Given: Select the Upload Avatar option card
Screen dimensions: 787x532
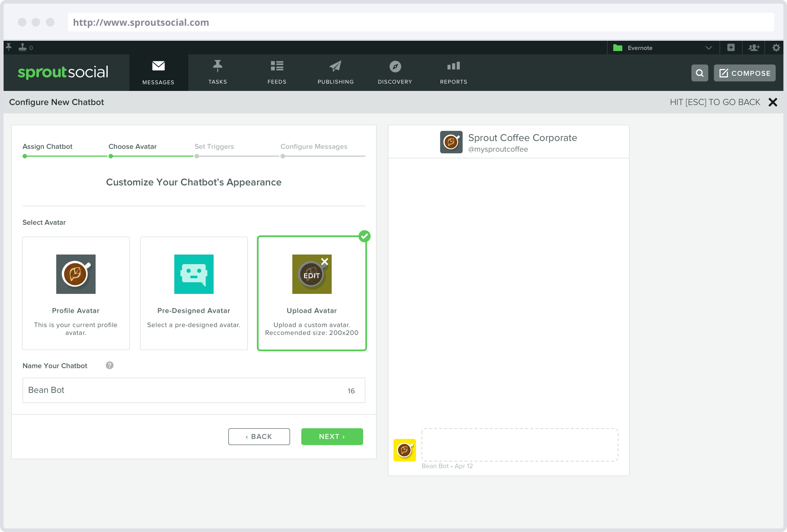Looking at the screenshot, I should pos(312,293).
